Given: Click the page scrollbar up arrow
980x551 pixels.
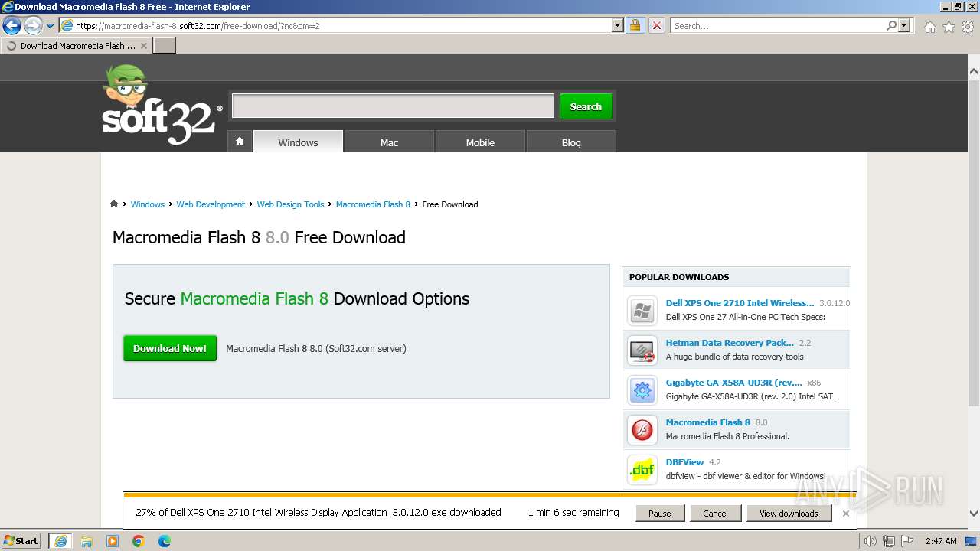Looking at the screenshot, I should click(974, 71).
